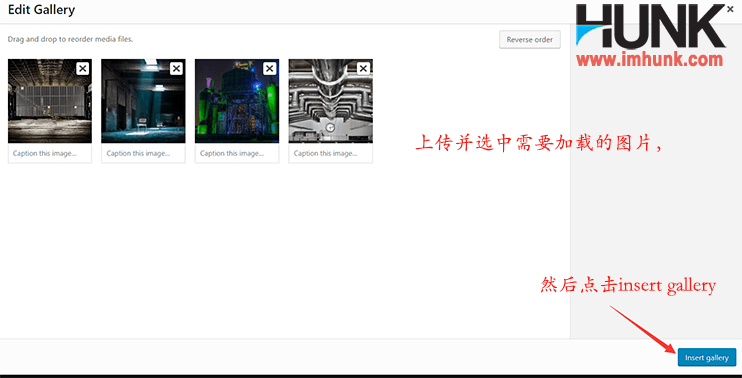This screenshot has height=378, width=742.
Task: Close the Edit Gallery dialog
Action: click(730, 9)
